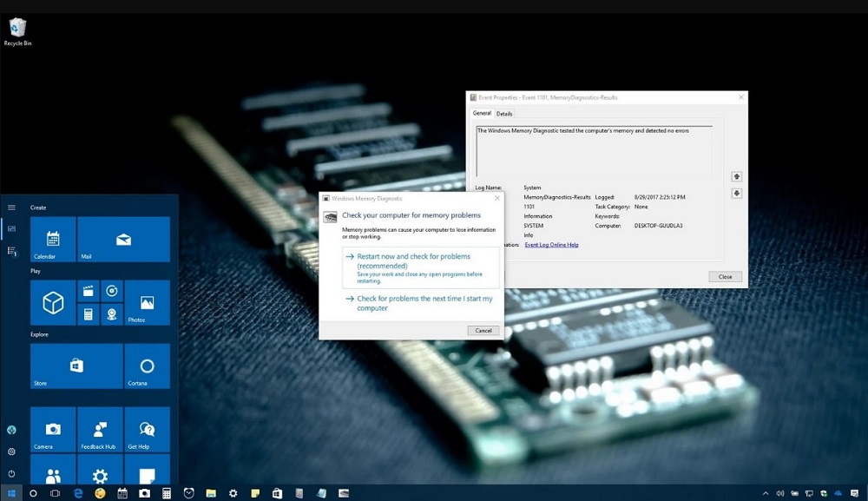Open the Sticky Notes tile in Start menu

[x=148, y=470]
